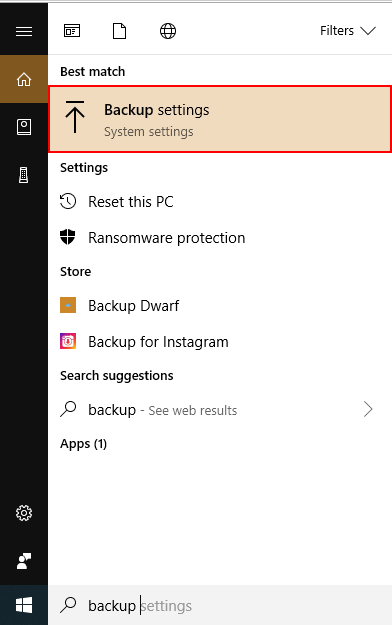Select the backup web search suggestion
Image resolution: width=392 pixels, height=625 pixels.
220,410
